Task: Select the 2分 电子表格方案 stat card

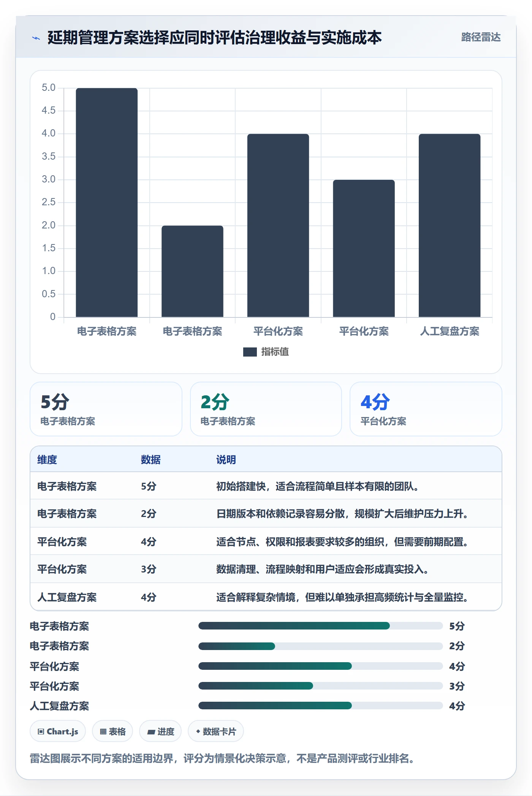Action: [x=266, y=409]
